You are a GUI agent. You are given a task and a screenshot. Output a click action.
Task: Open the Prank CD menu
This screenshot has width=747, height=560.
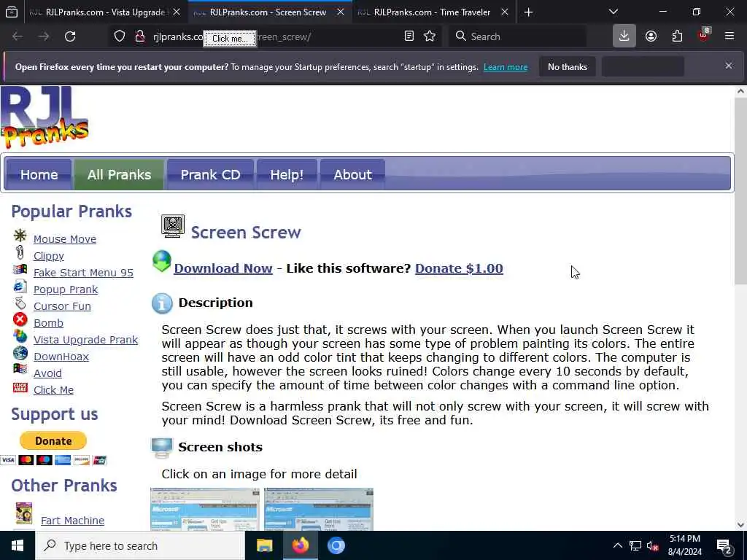pos(210,175)
